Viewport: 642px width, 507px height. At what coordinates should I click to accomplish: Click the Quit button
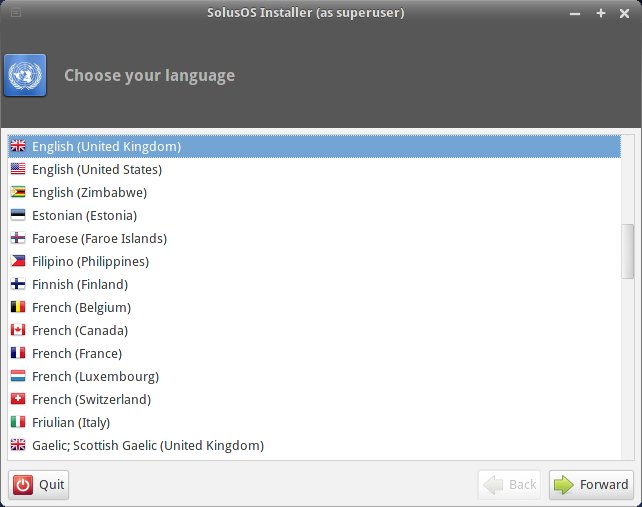click(x=38, y=485)
